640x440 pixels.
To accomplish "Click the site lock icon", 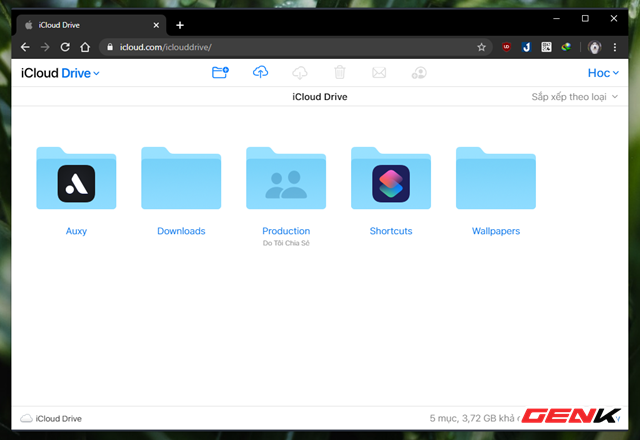I will pos(110,47).
